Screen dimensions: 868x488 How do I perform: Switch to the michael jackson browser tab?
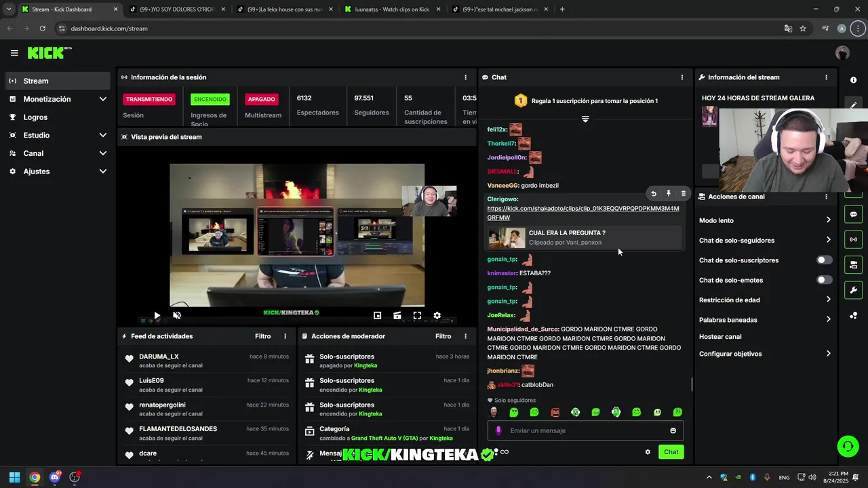pyautogui.click(x=500, y=9)
